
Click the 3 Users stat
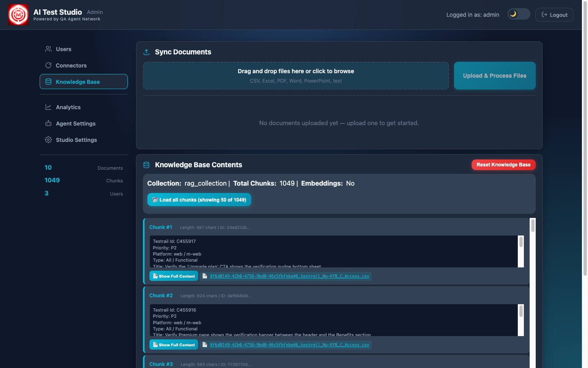(x=84, y=193)
